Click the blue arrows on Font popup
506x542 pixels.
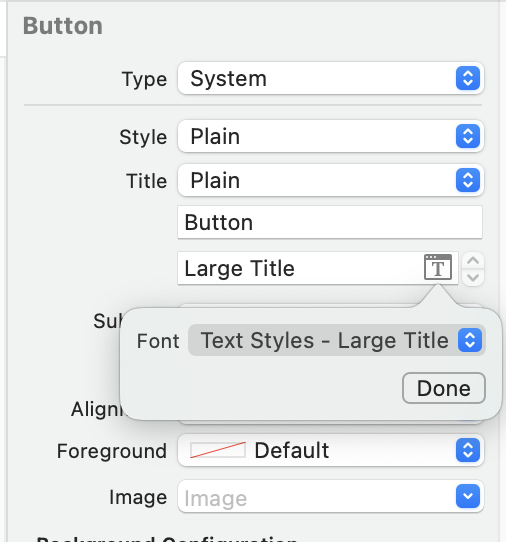click(470, 340)
